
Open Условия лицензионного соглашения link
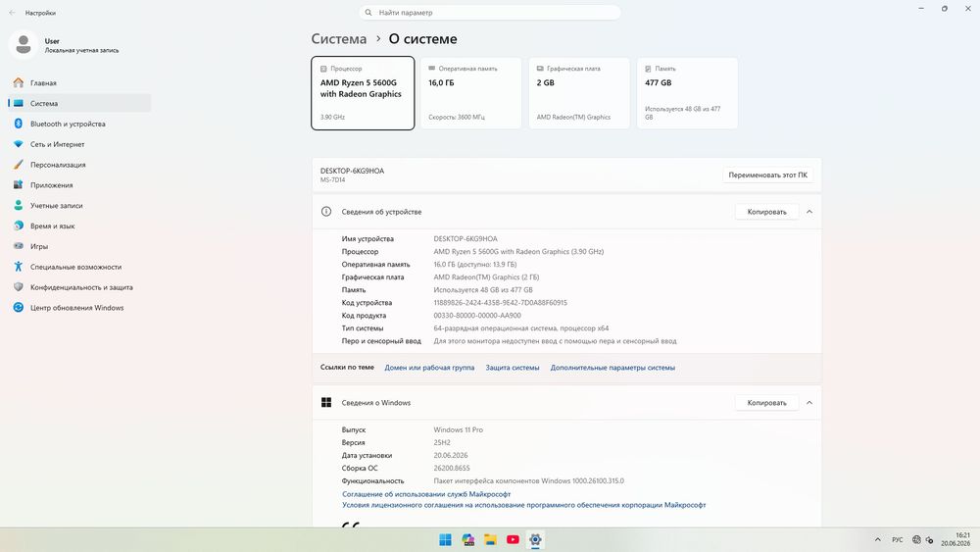(x=523, y=505)
